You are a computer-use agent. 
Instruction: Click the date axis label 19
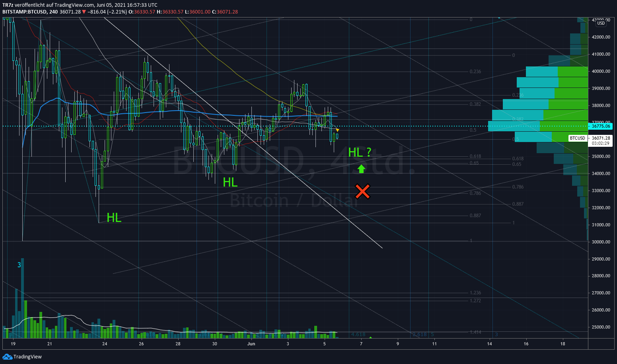click(13, 344)
